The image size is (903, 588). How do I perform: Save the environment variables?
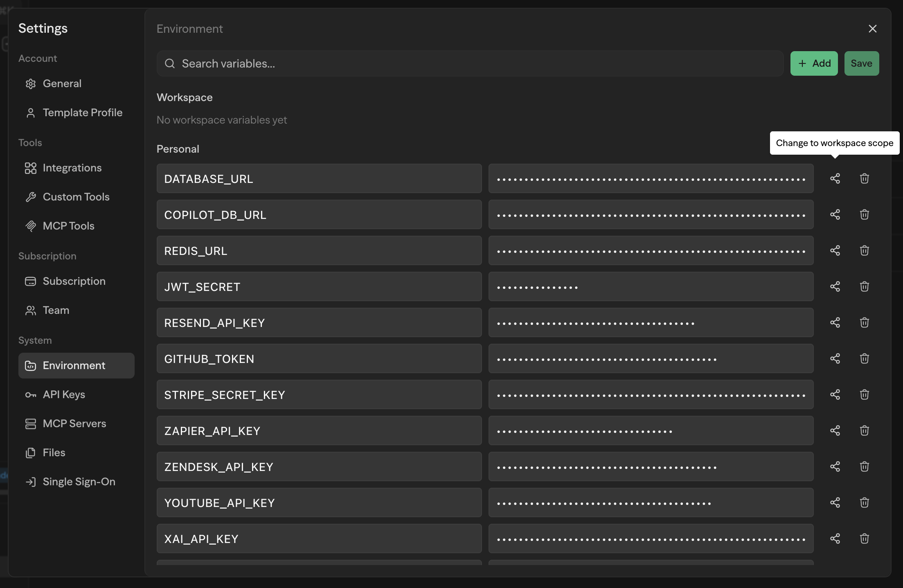861,63
